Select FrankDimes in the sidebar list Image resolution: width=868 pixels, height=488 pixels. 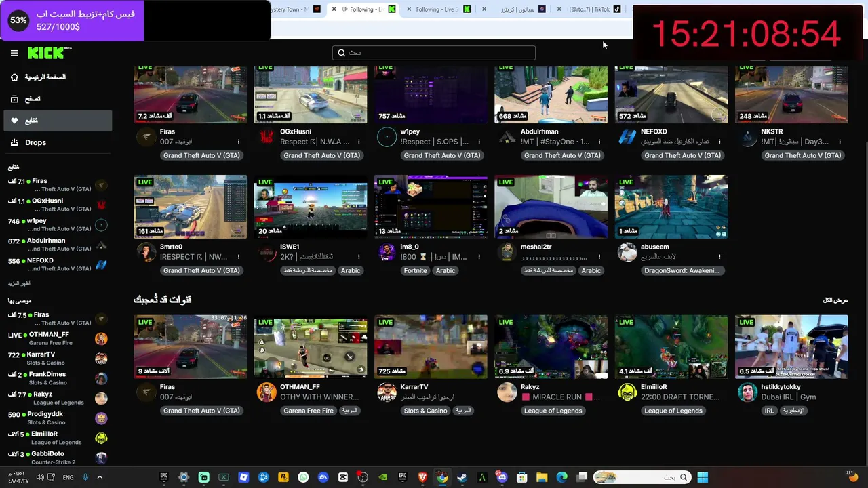click(58, 378)
